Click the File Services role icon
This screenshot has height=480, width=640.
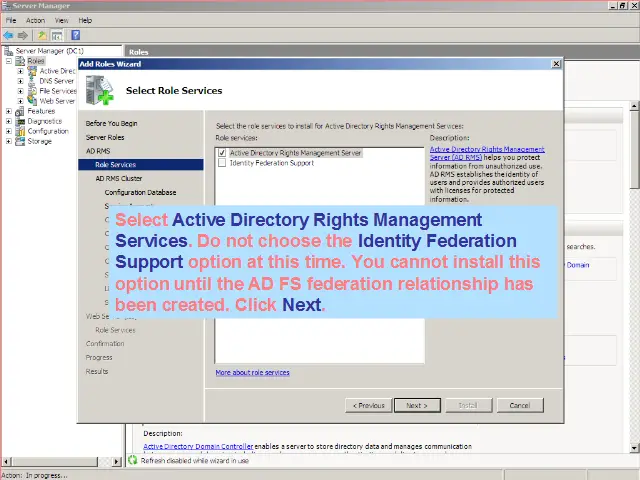[32, 91]
